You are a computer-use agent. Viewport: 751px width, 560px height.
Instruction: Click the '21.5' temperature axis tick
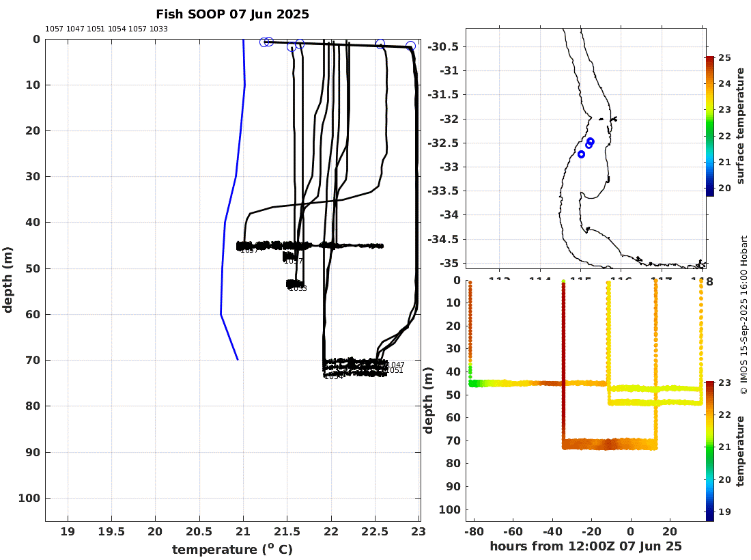tap(287, 532)
